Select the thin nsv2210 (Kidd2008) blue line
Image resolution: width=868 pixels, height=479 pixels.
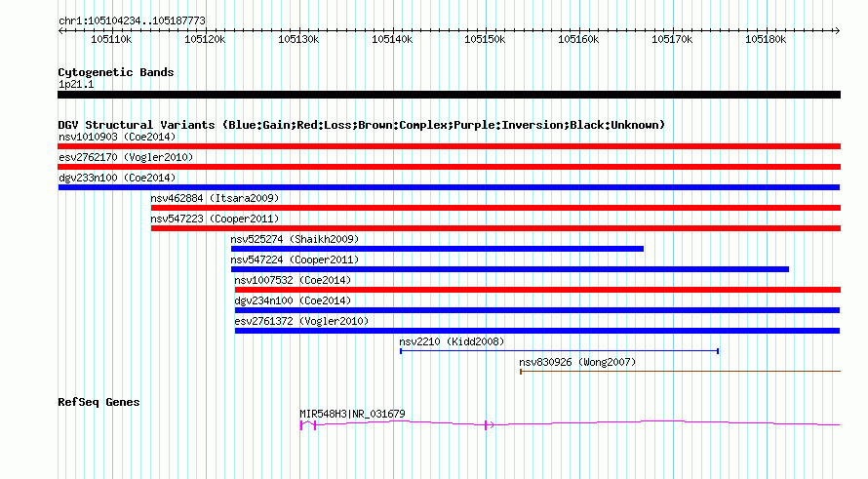click(x=559, y=351)
